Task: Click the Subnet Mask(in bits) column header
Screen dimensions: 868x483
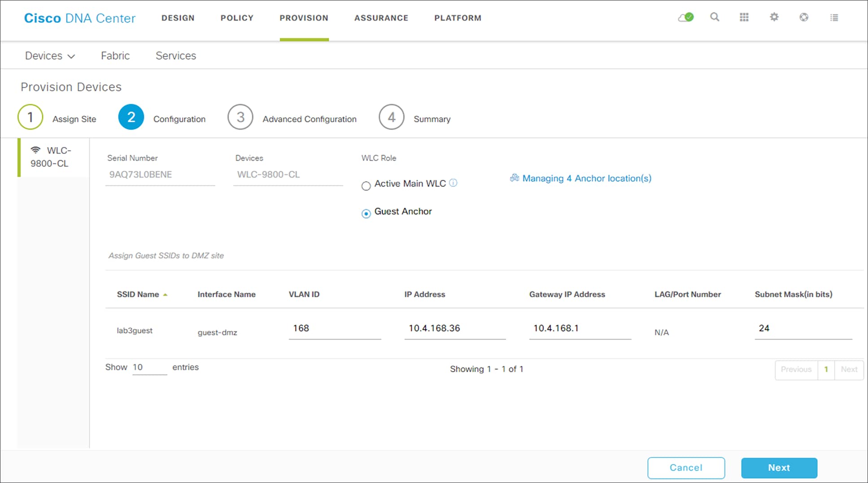Action: [794, 295]
